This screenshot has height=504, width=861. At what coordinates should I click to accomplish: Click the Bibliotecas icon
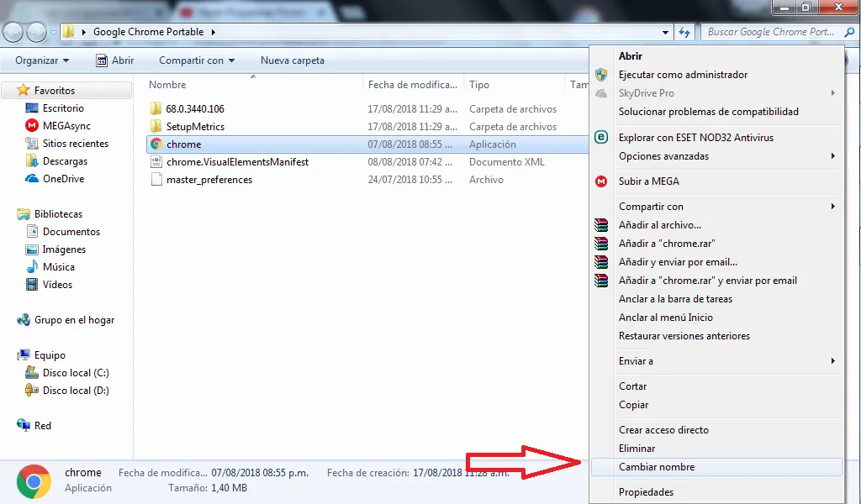(23, 214)
